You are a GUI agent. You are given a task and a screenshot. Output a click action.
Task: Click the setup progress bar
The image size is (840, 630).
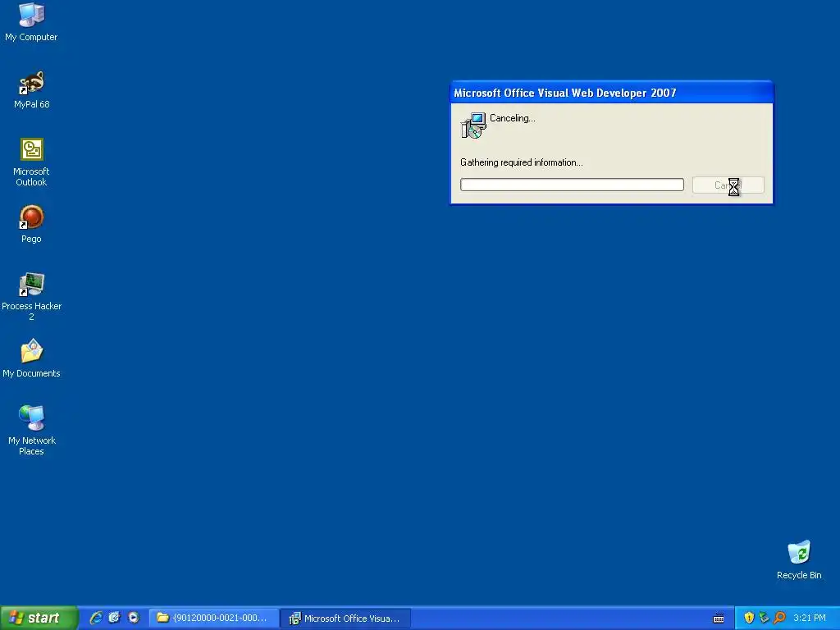click(572, 185)
